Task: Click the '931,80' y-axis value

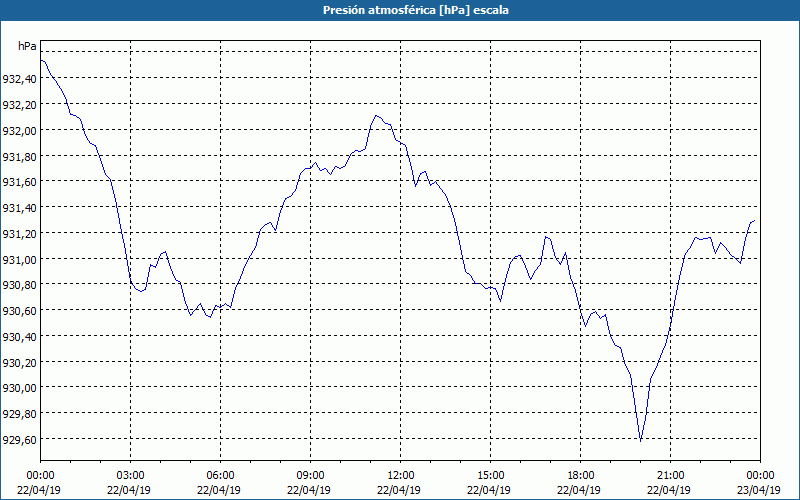Action: pos(19,156)
